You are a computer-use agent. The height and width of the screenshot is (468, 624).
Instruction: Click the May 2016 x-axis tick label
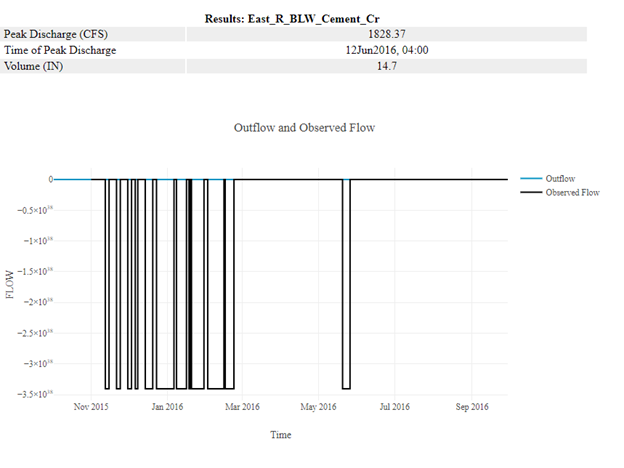pyautogui.click(x=318, y=407)
